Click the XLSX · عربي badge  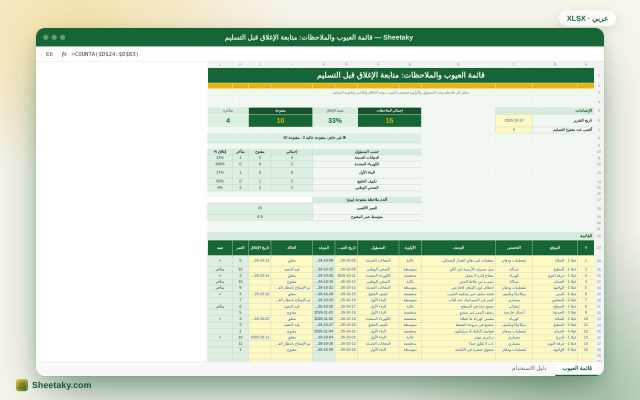pyautogui.click(x=587, y=18)
